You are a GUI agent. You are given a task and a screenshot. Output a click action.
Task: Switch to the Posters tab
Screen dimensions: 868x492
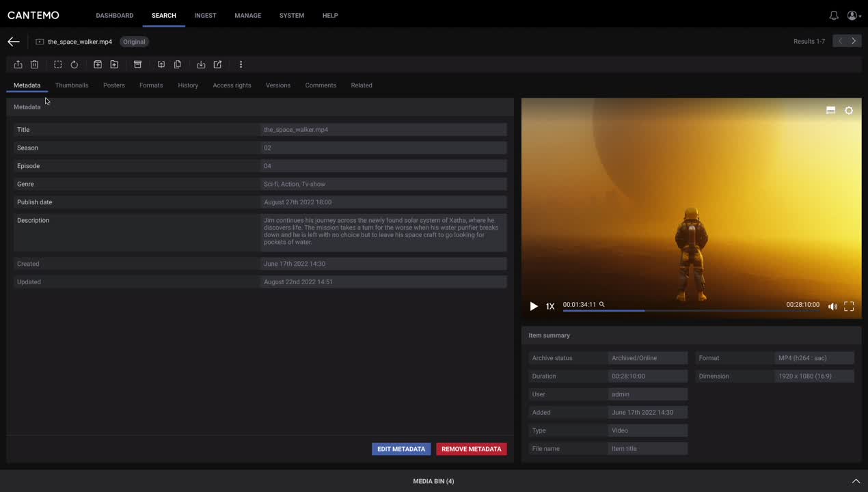pos(114,85)
